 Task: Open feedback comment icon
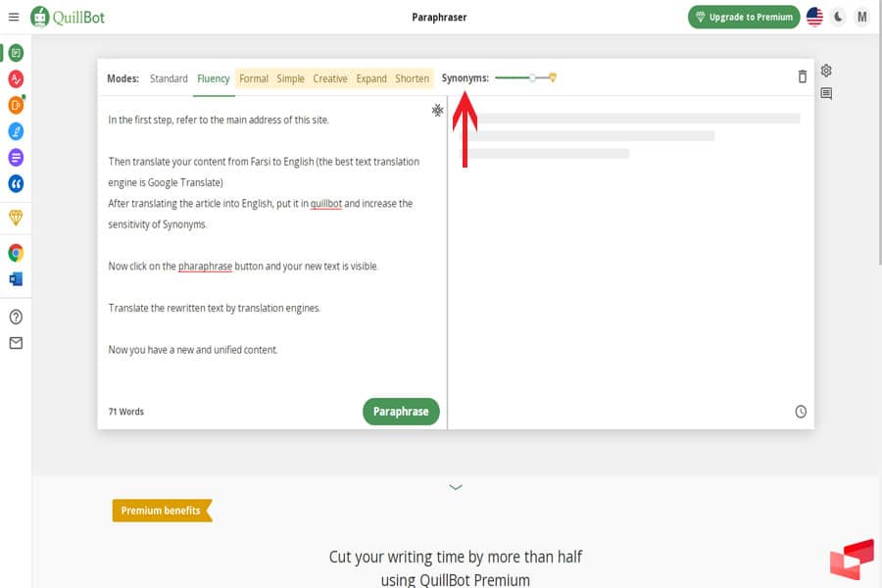tap(826, 93)
